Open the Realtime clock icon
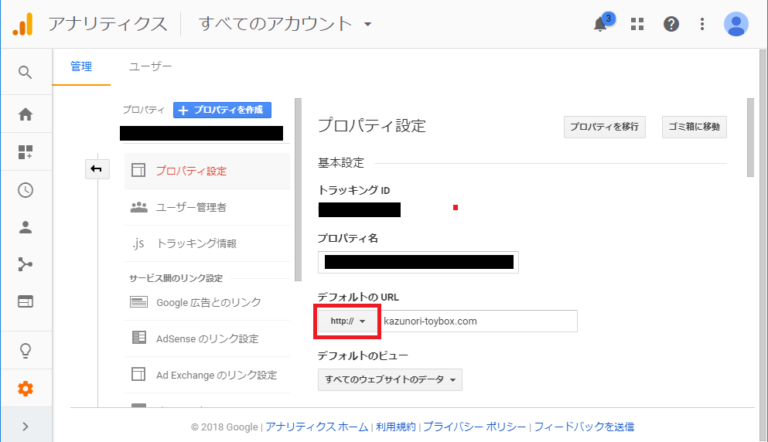Image resolution: width=768 pixels, height=442 pixels. coord(25,190)
